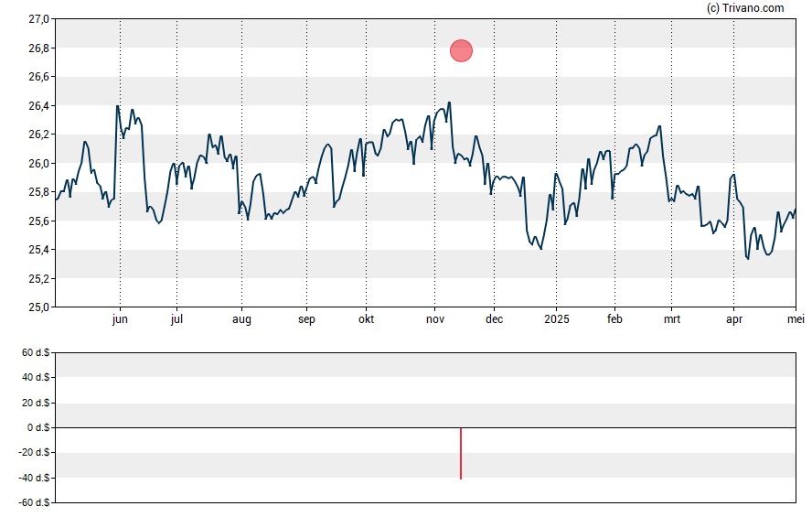Select the 'mrt' month label

672,319
